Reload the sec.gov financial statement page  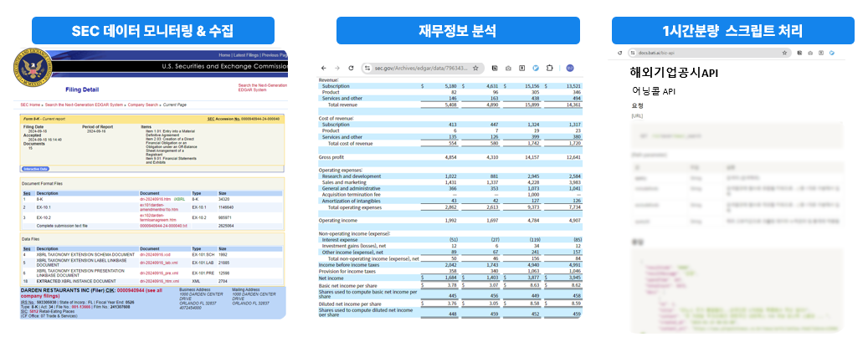click(x=351, y=68)
